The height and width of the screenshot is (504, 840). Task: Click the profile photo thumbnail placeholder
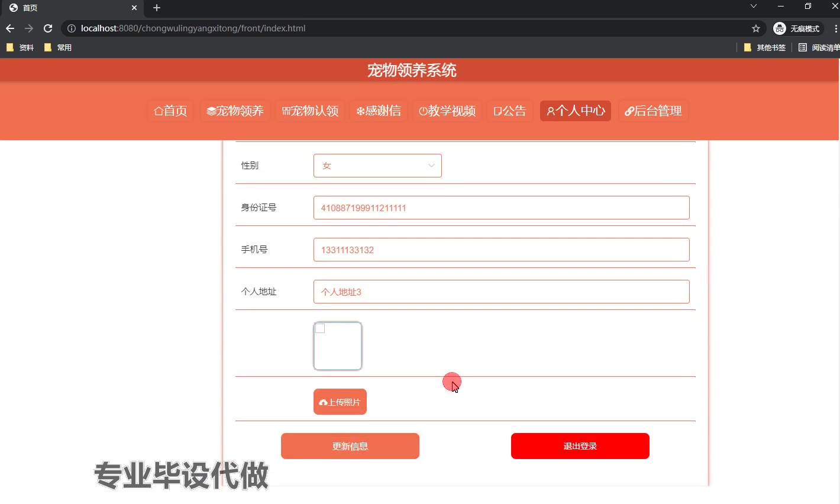pyautogui.click(x=338, y=346)
